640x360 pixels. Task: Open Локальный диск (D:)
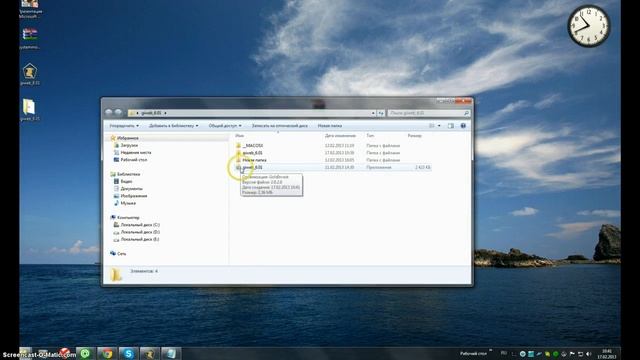coord(140,232)
